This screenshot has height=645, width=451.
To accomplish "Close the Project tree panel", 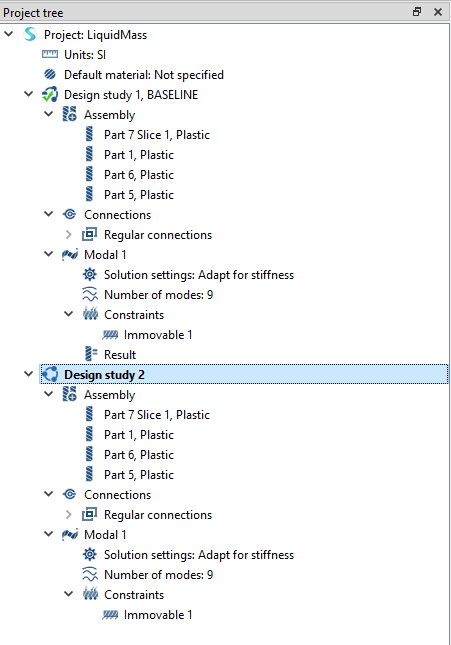I will pos(438,12).
